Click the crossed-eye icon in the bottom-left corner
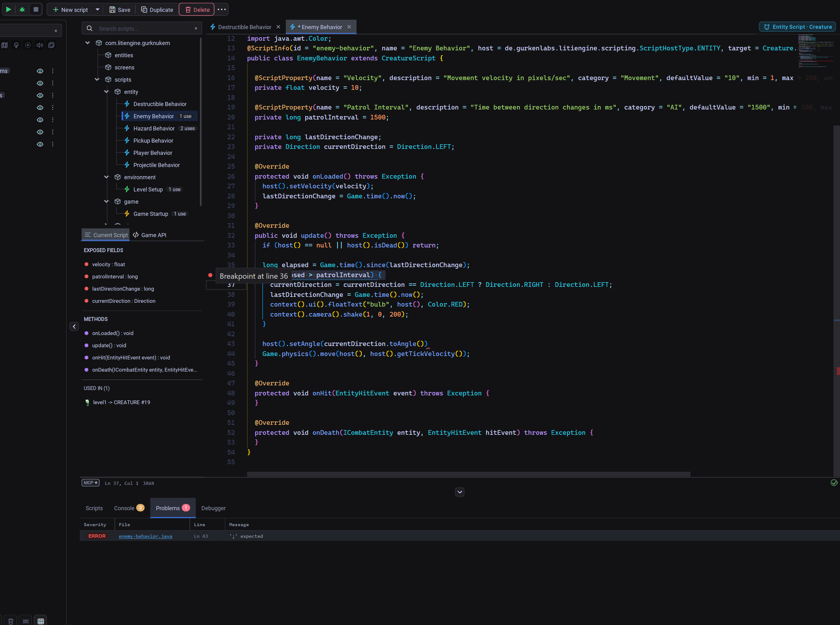 click(26, 621)
